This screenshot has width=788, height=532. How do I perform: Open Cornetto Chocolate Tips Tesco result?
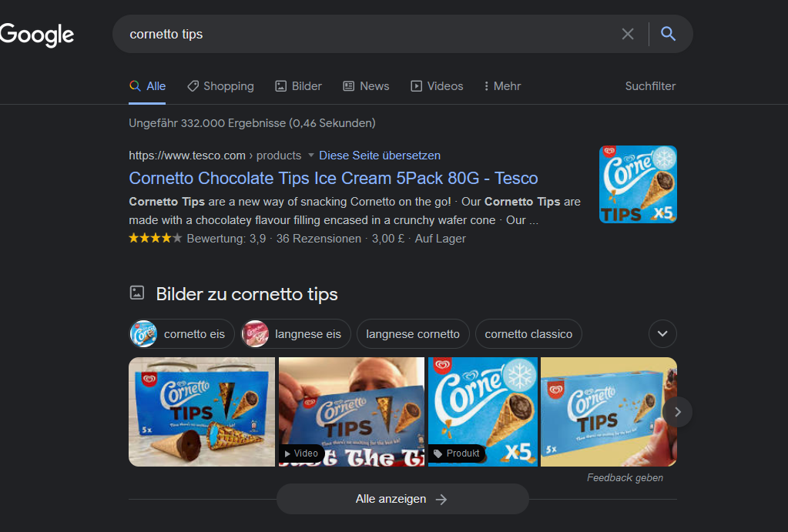[x=334, y=179]
